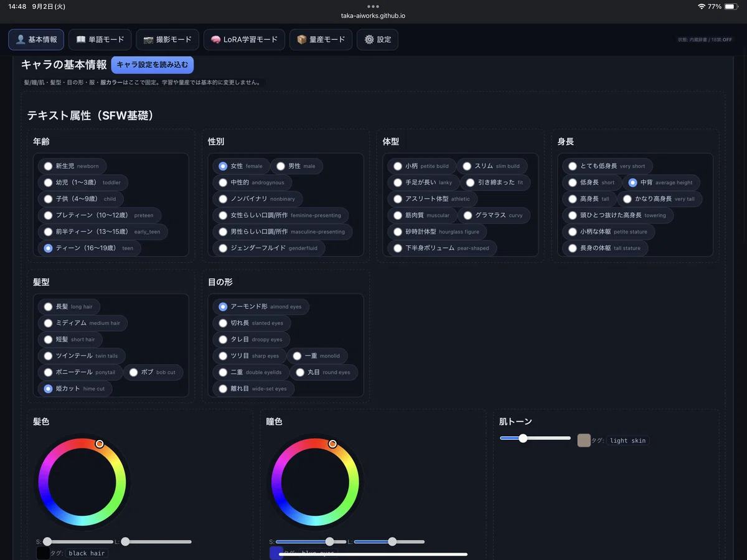Select 砂時計体型 hourglass figure option
This screenshot has width=747, height=560.
(x=437, y=231)
